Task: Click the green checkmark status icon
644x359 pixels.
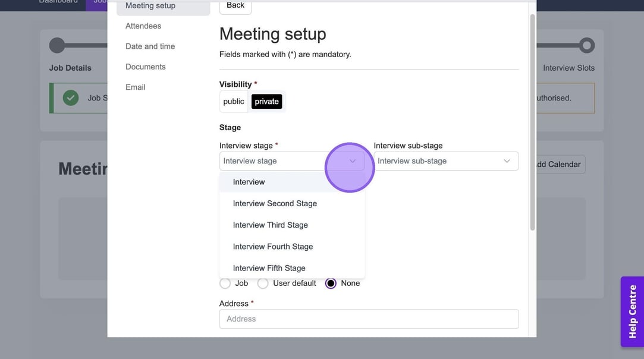Action: [x=71, y=97]
